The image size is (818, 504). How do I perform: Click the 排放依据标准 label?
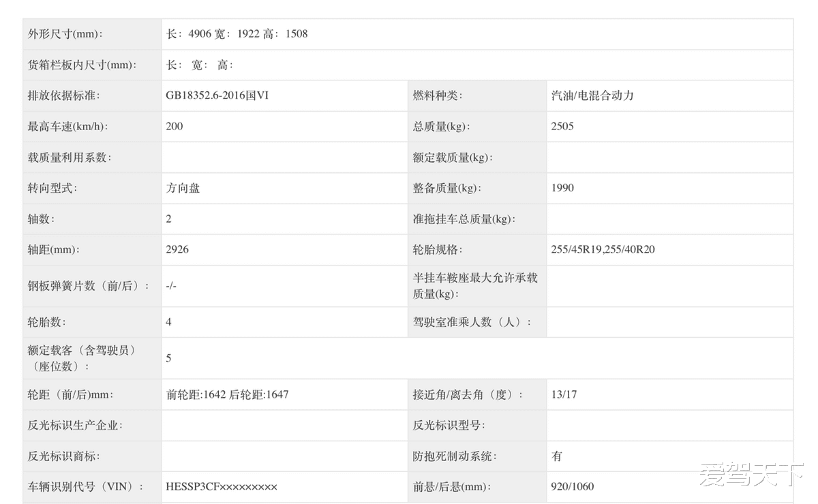click(x=63, y=96)
